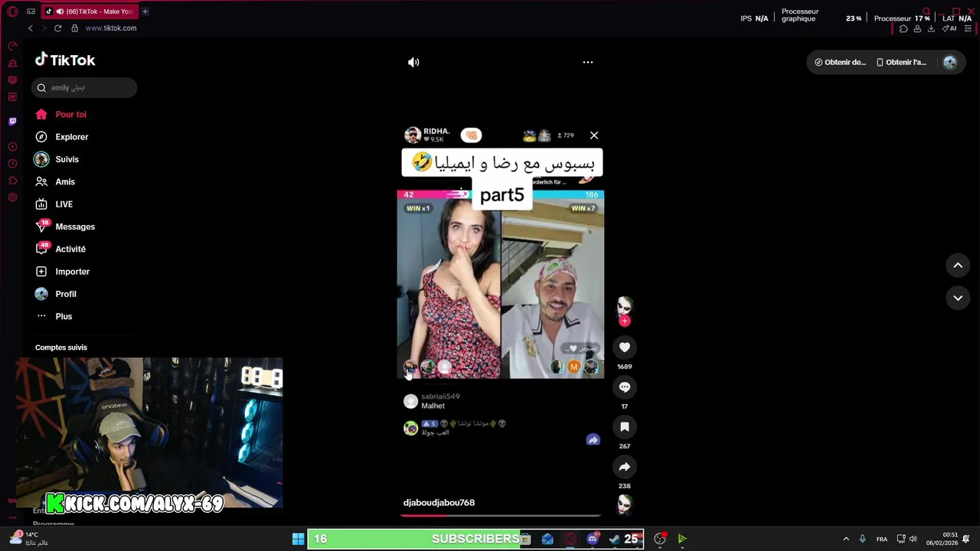Click the Obtenir l'a... app button

(x=901, y=63)
